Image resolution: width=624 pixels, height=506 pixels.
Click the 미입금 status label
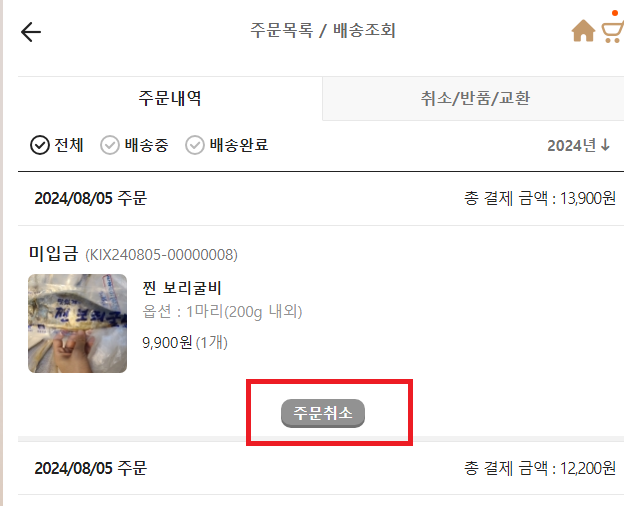tap(53, 254)
